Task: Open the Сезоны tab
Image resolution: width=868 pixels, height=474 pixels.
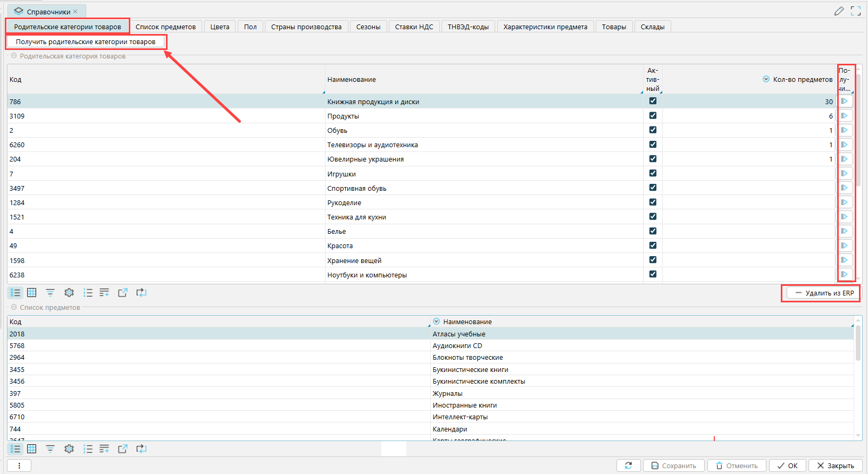Action: (x=369, y=27)
